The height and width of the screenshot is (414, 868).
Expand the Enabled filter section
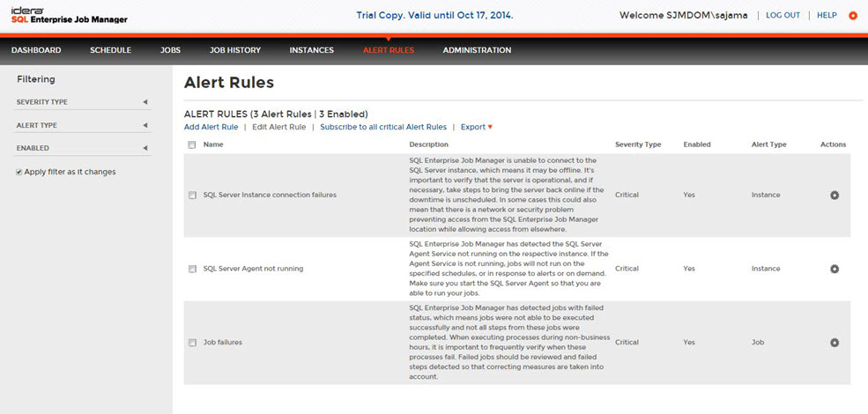(145, 148)
